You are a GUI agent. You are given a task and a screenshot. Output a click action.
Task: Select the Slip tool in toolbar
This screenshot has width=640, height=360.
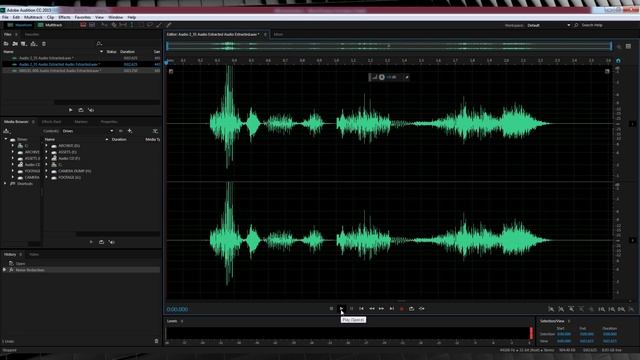coord(123,25)
